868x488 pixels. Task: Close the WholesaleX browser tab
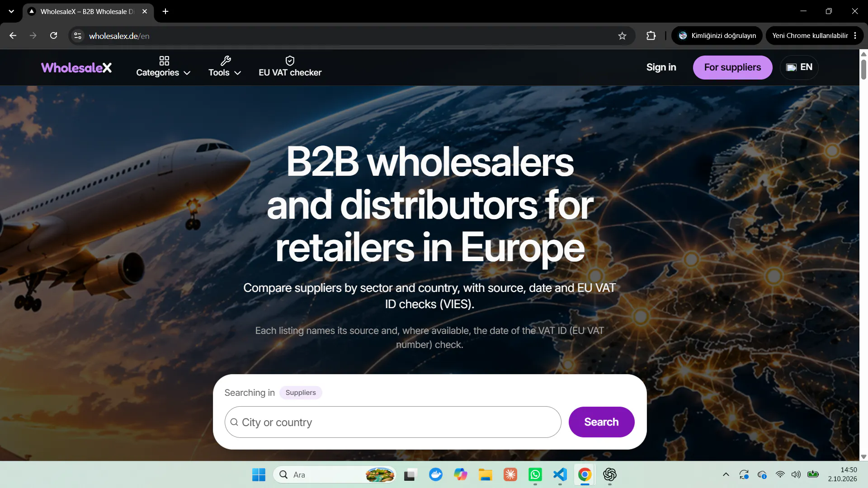point(145,11)
